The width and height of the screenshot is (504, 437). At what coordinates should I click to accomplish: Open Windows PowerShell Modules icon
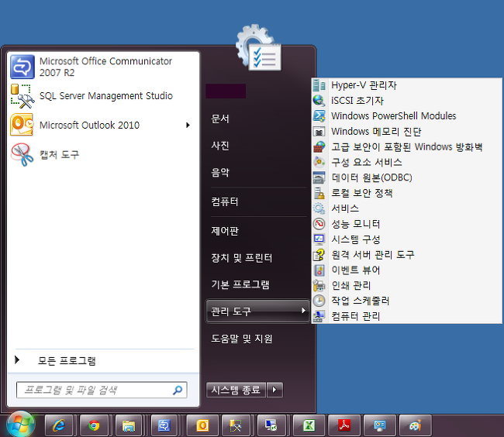(x=319, y=116)
